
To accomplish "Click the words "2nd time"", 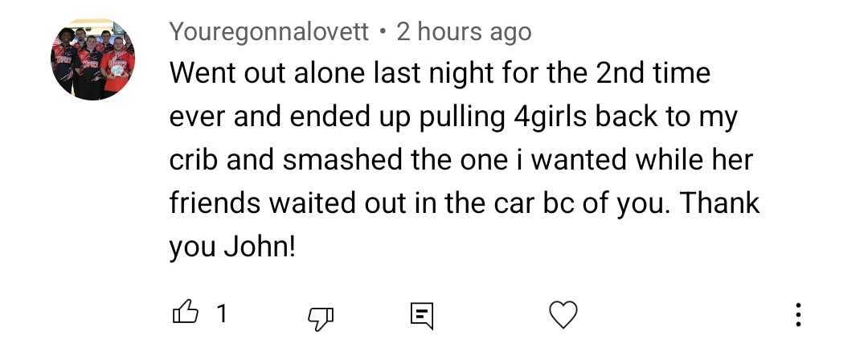I will pos(653,74).
